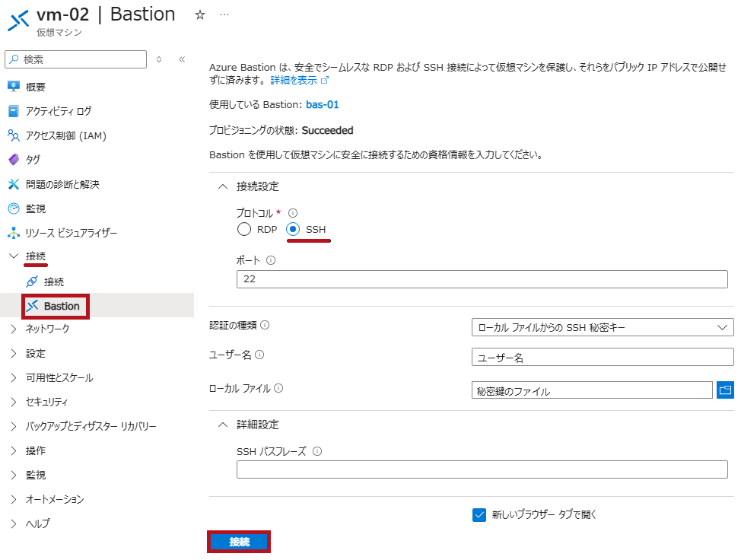Click the 概要 monitor icon

[x=14, y=87]
